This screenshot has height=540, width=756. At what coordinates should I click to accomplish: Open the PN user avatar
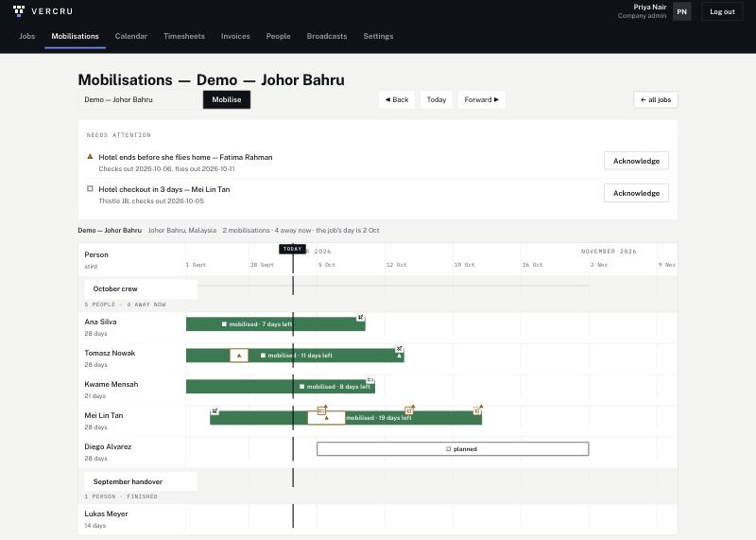point(681,11)
